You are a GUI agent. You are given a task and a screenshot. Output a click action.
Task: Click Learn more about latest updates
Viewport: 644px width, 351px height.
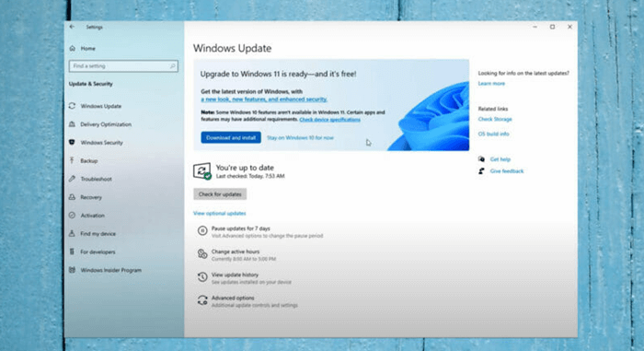click(x=491, y=84)
